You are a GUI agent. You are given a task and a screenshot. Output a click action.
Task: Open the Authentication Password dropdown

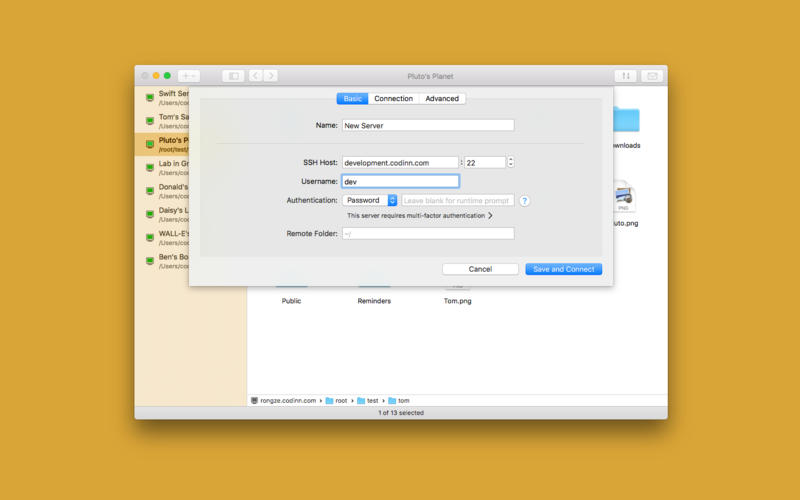tap(367, 200)
